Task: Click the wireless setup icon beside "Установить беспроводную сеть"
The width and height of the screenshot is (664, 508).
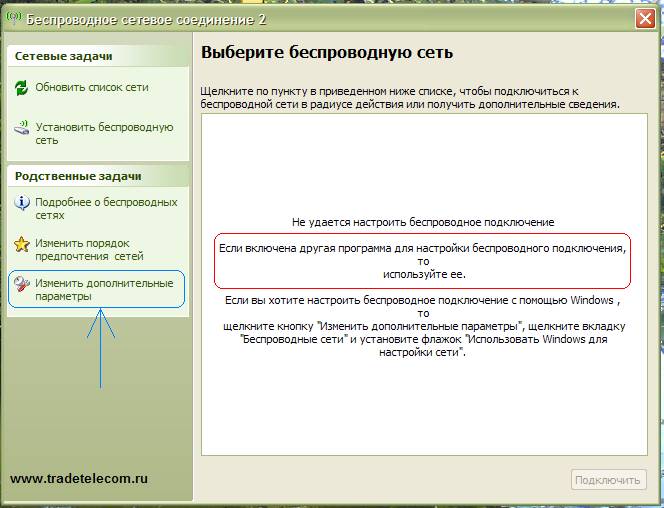Action: [22, 129]
